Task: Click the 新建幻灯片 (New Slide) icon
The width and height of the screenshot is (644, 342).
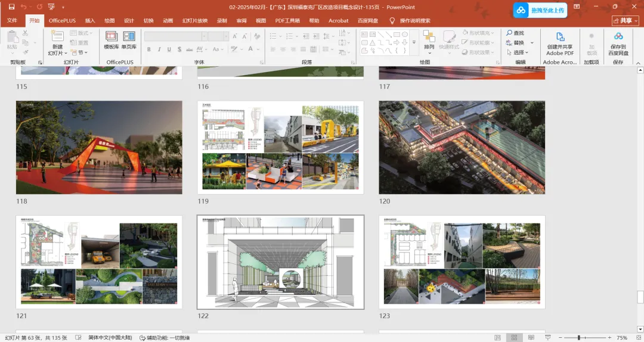Action: click(57, 36)
